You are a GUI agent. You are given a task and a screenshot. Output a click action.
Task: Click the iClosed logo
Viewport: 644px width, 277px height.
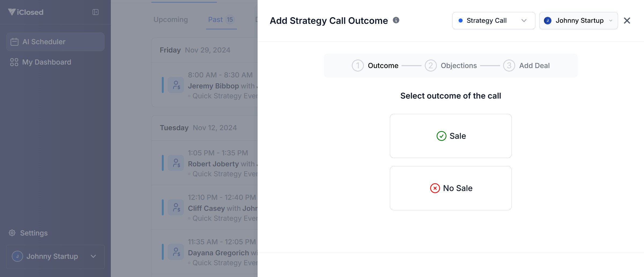click(26, 12)
